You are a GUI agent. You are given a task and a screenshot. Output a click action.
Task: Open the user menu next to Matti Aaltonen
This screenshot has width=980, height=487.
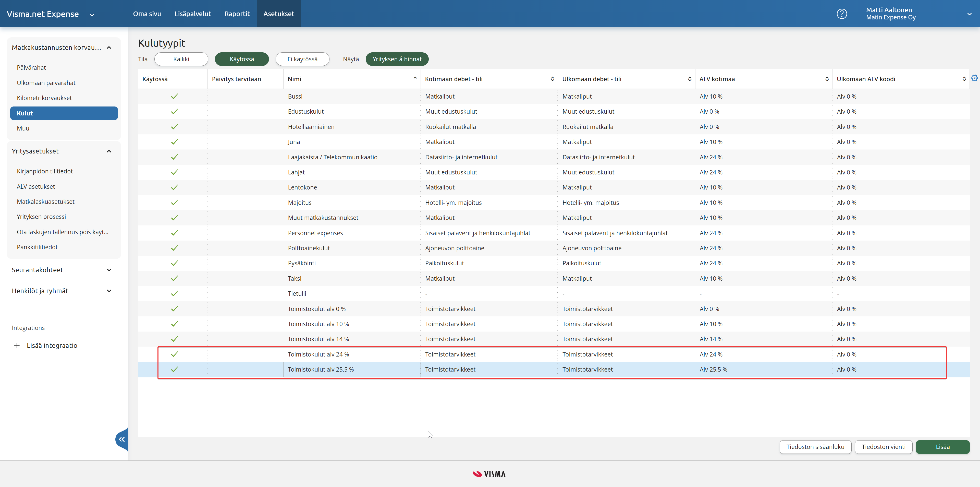969,14
